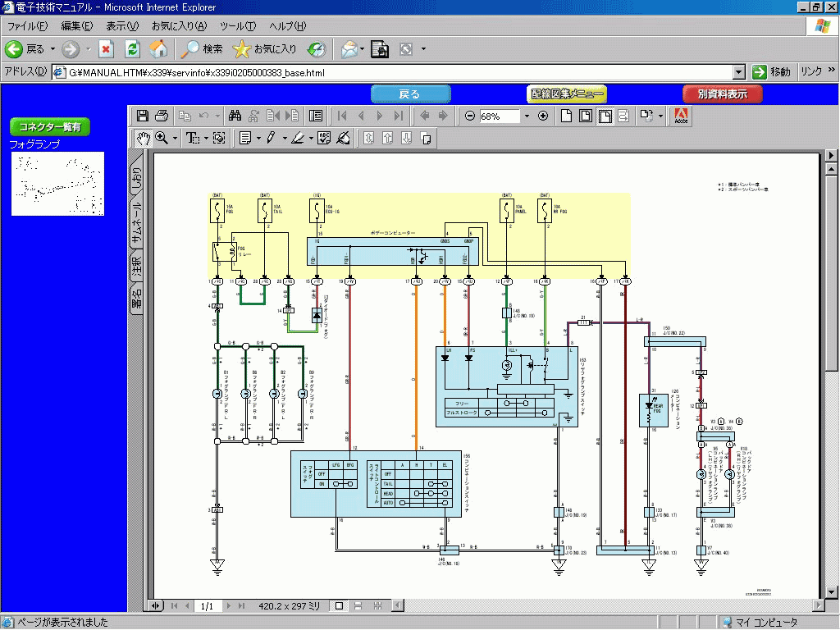
Task: Click the zoom out minus button
Action: coord(470,116)
